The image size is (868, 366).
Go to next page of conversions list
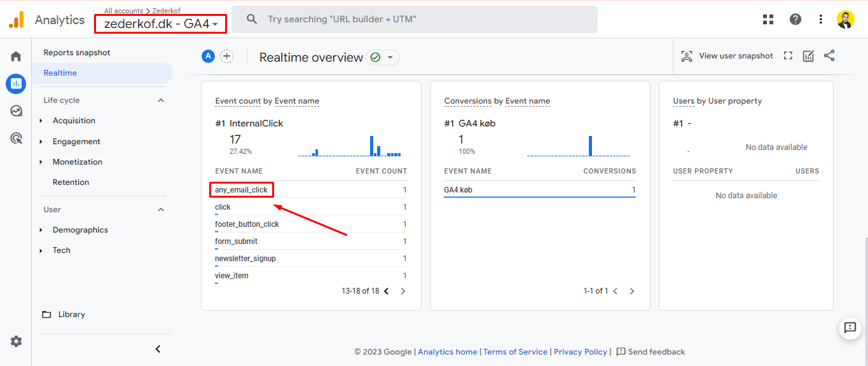coord(632,291)
